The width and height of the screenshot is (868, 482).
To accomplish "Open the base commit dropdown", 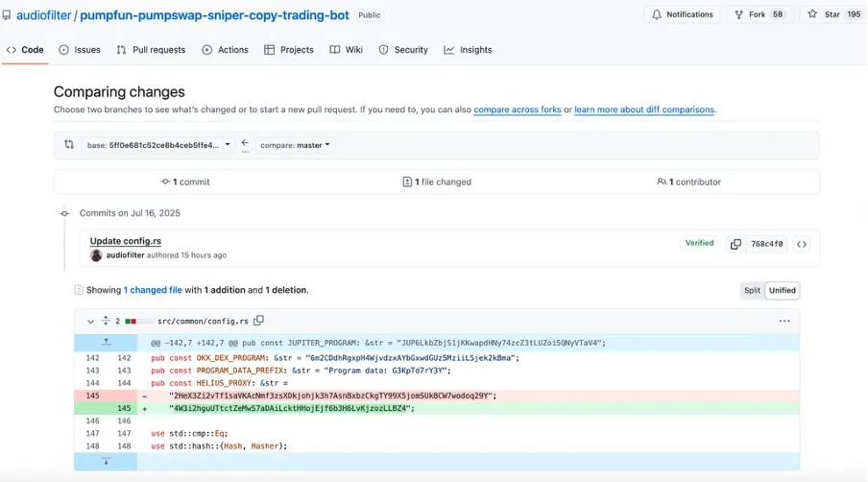I will pos(158,145).
